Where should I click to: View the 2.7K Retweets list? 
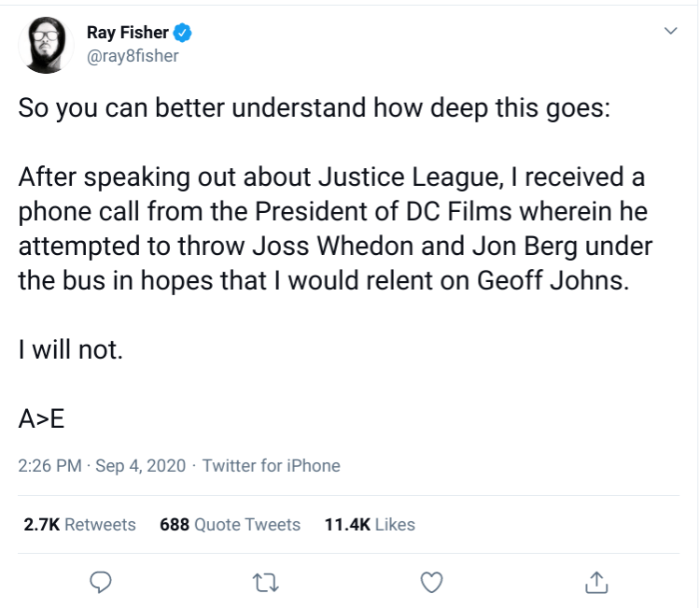click(79, 525)
